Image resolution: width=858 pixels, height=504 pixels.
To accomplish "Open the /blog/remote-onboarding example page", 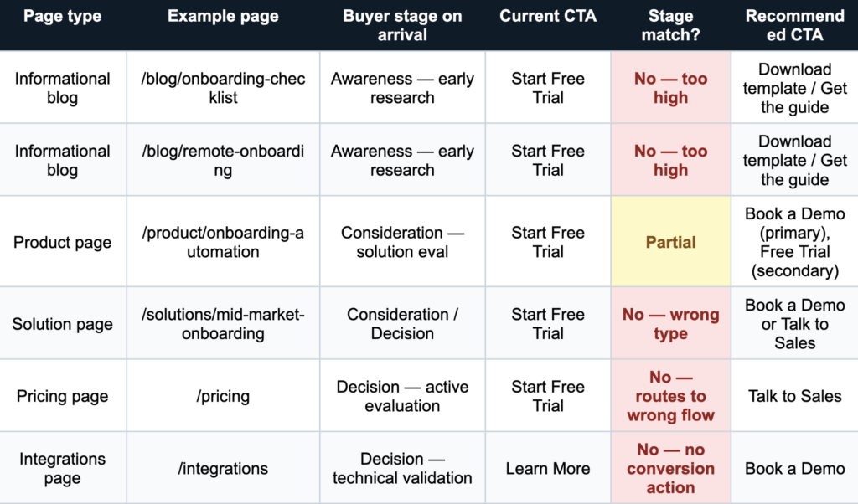I will click(x=223, y=160).
